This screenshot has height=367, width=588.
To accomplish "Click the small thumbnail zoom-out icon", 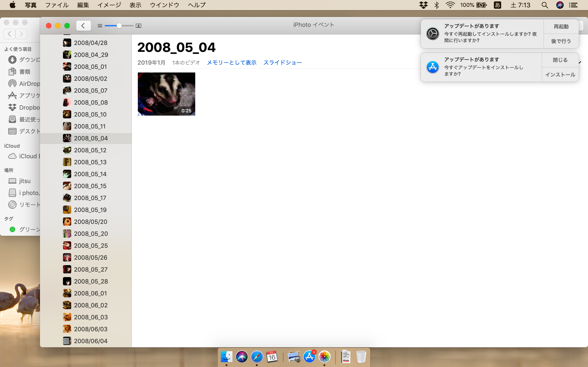I will tap(100, 26).
